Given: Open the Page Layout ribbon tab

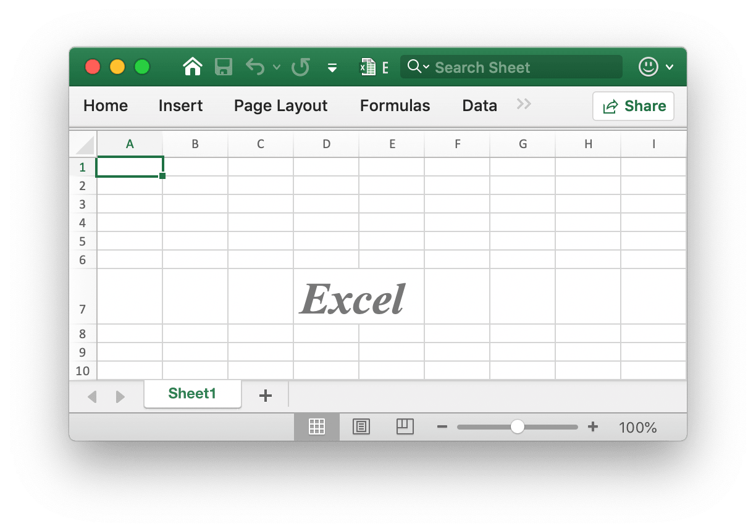Looking at the screenshot, I should 280,106.
